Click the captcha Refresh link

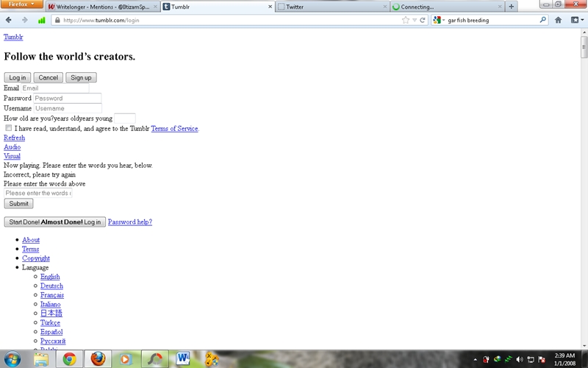click(x=14, y=138)
